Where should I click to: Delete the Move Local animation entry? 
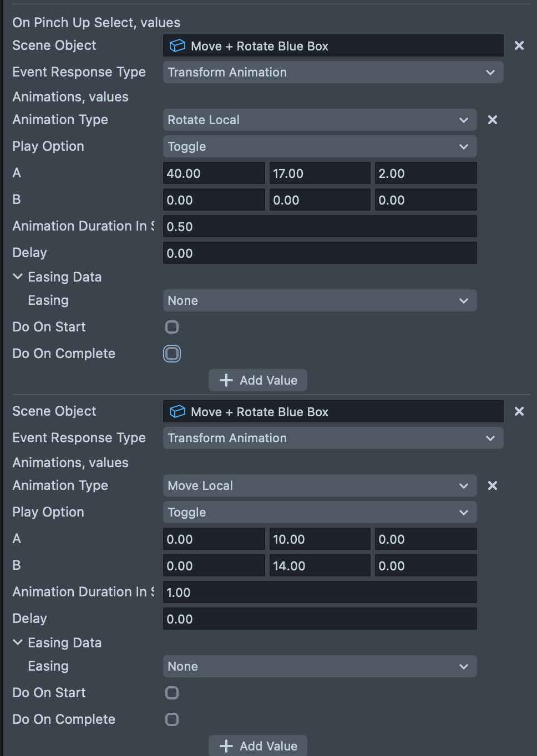tap(492, 486)
